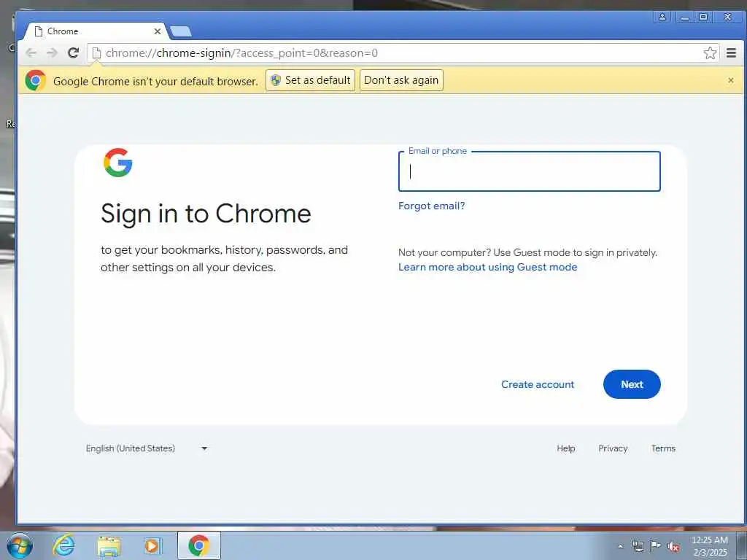The height and width of the screenshot is (560, 747).
Task: Click the Chrome logo in the infobar
Action: [x=35, y=80]
